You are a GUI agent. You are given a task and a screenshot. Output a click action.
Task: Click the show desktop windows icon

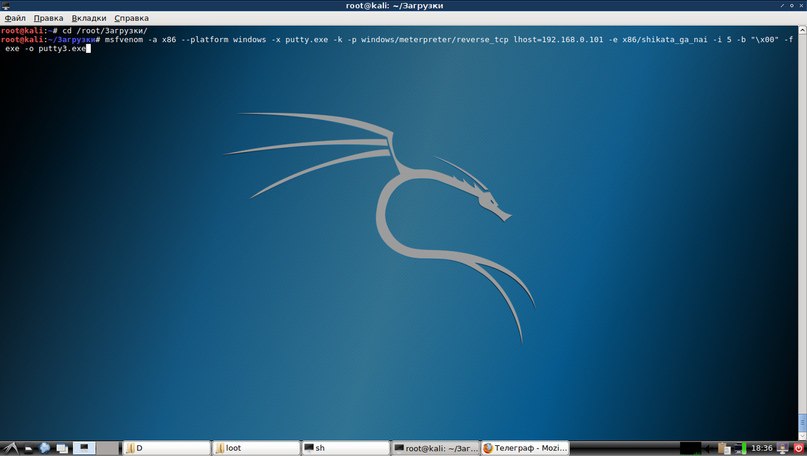pyautogui.click(x=62, y=448)
